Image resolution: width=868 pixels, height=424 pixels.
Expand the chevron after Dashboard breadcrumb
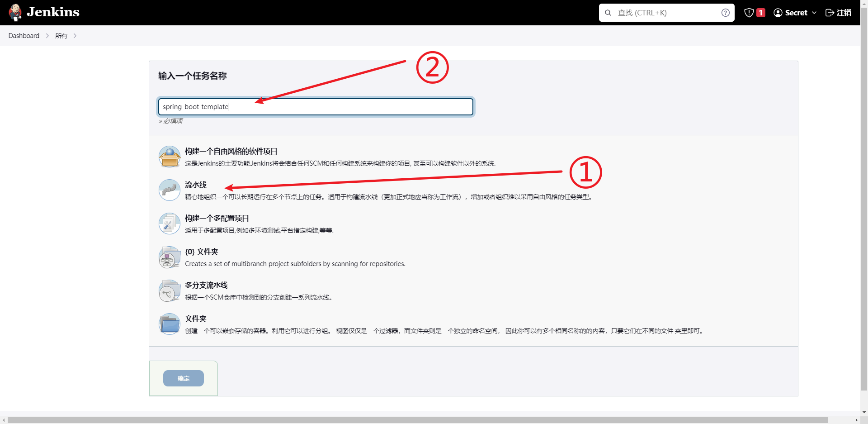coord(47,36)
